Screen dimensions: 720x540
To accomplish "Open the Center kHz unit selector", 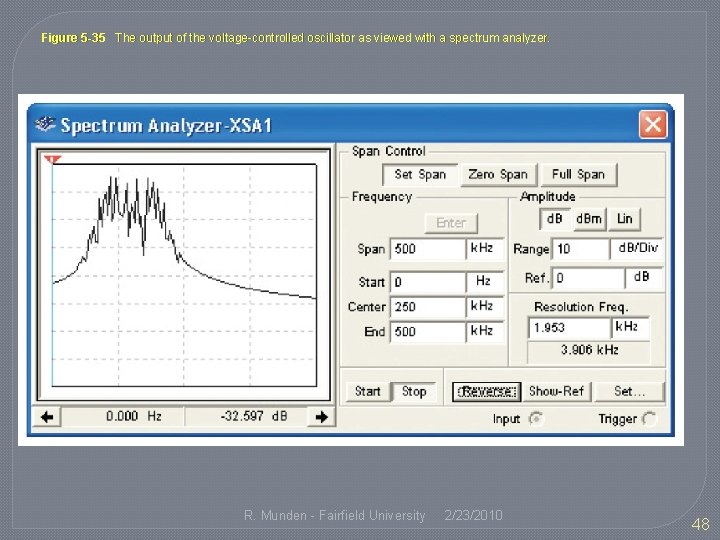I will point(485,307).
